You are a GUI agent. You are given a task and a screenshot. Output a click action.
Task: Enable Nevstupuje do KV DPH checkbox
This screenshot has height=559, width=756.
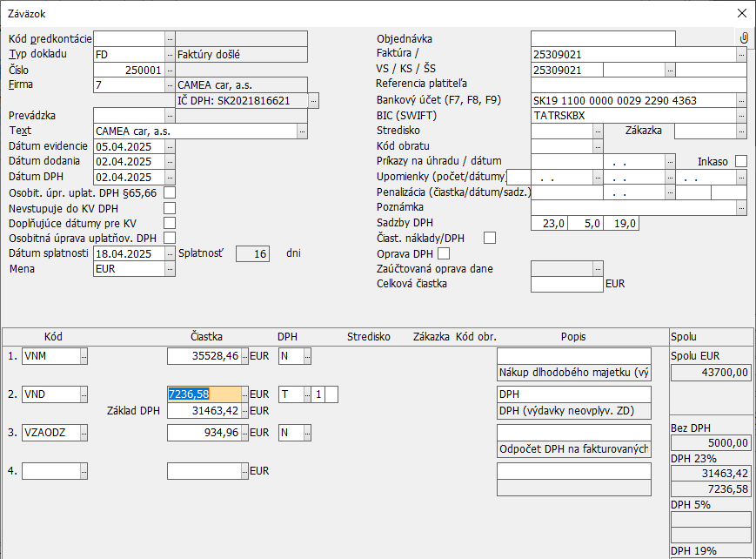(x=170, y=207)
